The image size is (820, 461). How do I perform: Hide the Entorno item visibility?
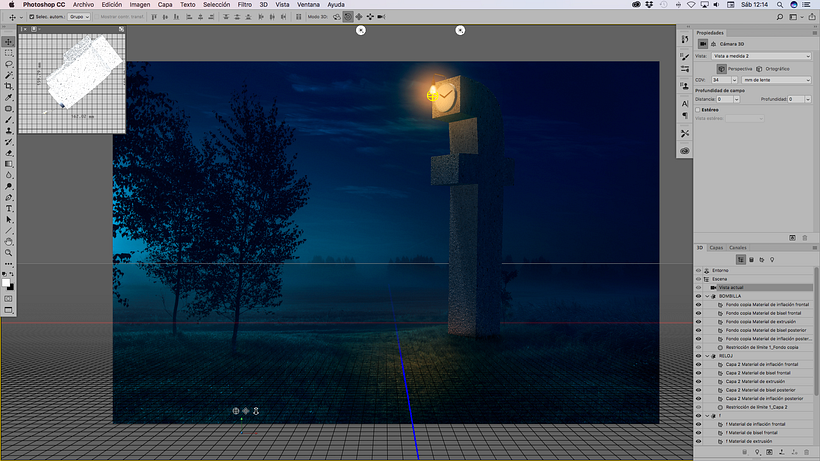click(699, 270)
